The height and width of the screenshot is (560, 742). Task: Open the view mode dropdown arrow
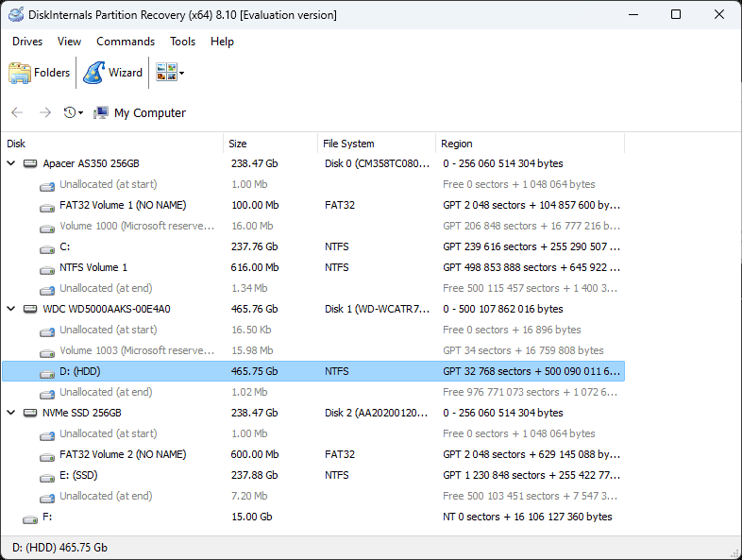pos(181,73)
